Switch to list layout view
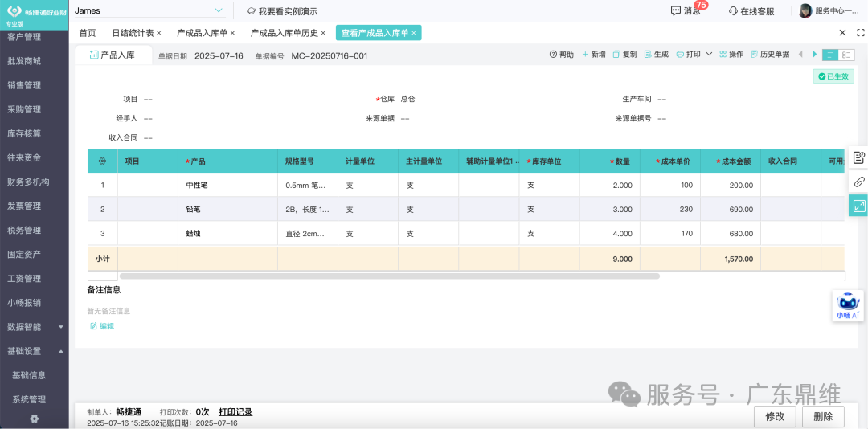 (830, 55)
